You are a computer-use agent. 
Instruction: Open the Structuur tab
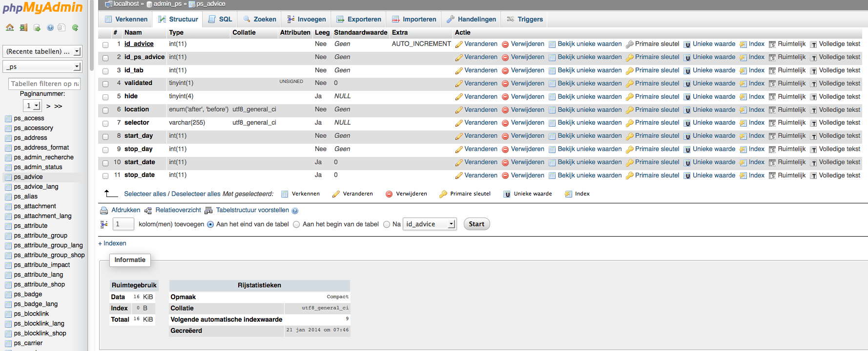(x=178, y=19)
